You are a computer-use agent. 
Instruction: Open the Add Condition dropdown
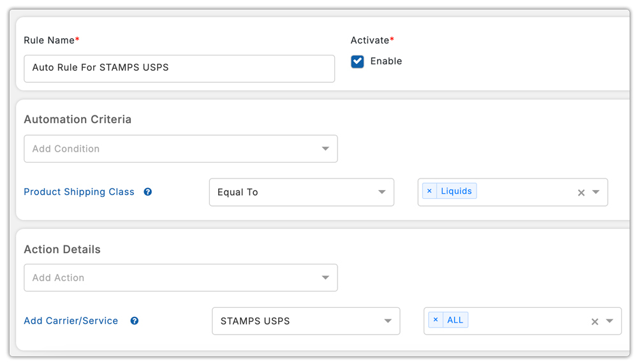point(181,149)
